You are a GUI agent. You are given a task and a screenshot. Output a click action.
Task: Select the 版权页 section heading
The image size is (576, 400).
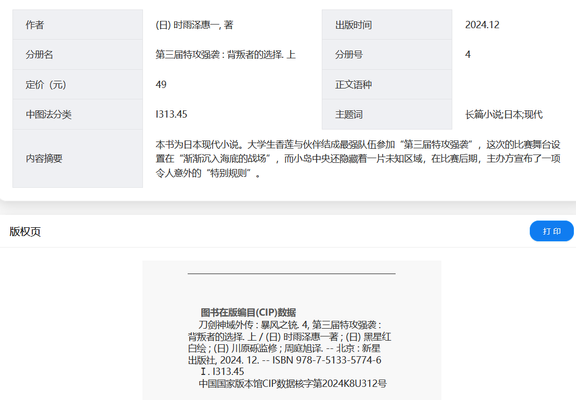[x=25, y=231]
